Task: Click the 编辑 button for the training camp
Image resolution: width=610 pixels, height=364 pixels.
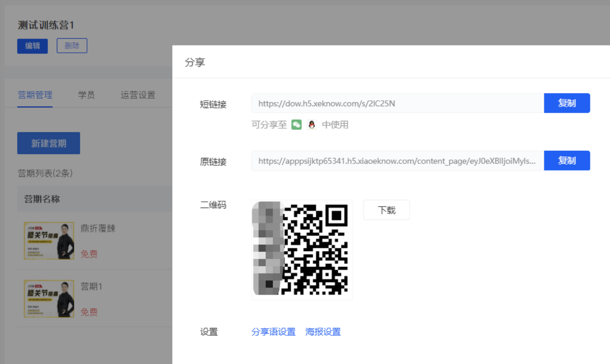Action: 32,46
